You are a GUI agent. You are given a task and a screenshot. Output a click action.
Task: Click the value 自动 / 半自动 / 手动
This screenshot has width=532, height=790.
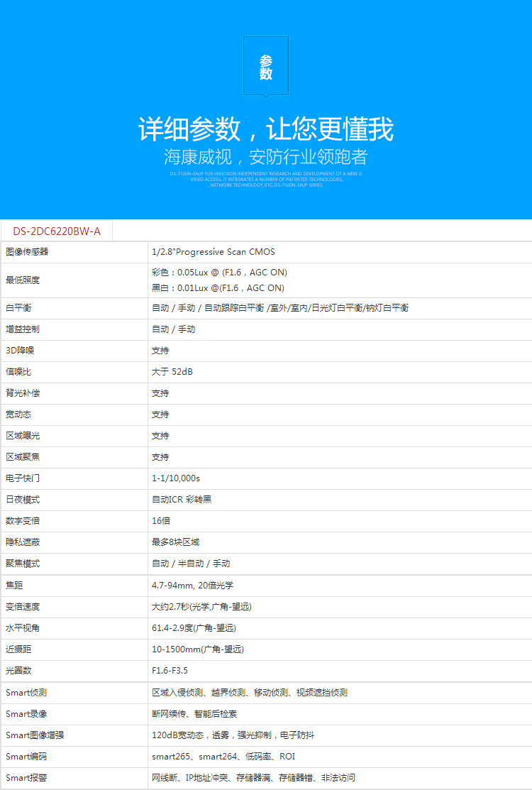pos(191,564)
